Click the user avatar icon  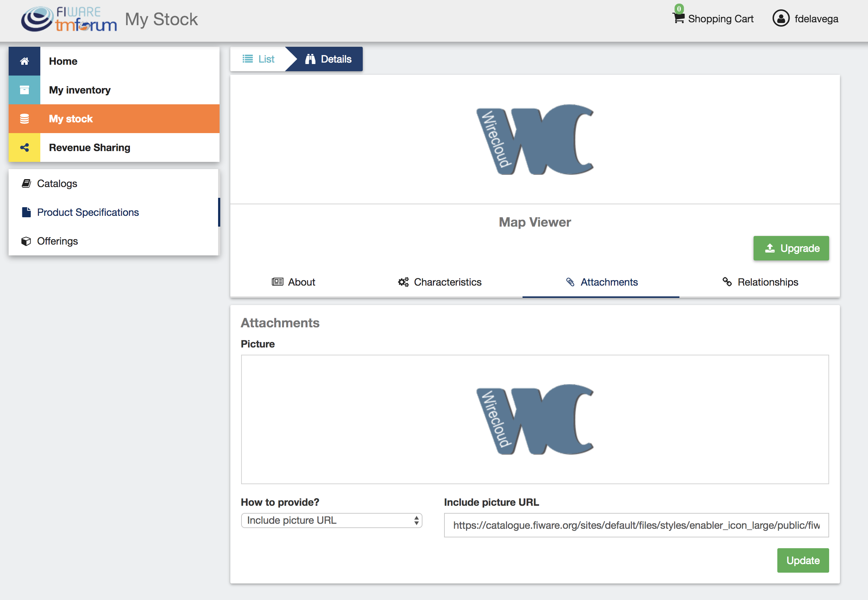[781, 18]
